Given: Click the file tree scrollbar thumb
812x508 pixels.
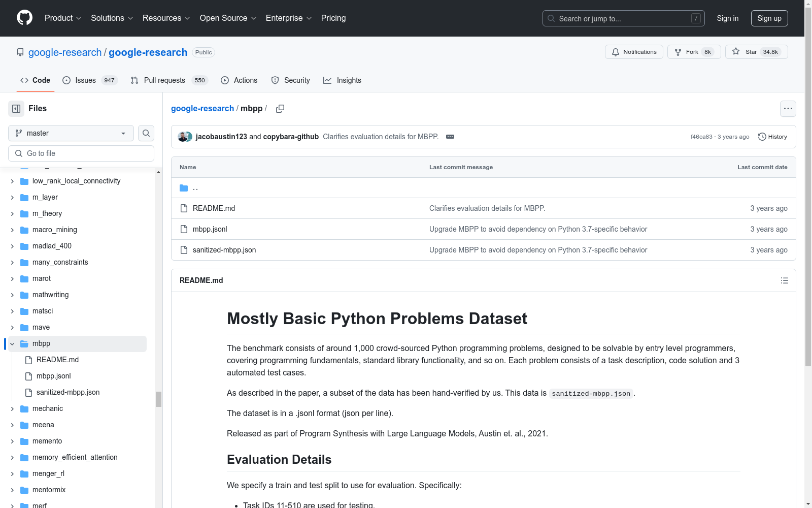Looking at the screenshot, I should [158, 399].
